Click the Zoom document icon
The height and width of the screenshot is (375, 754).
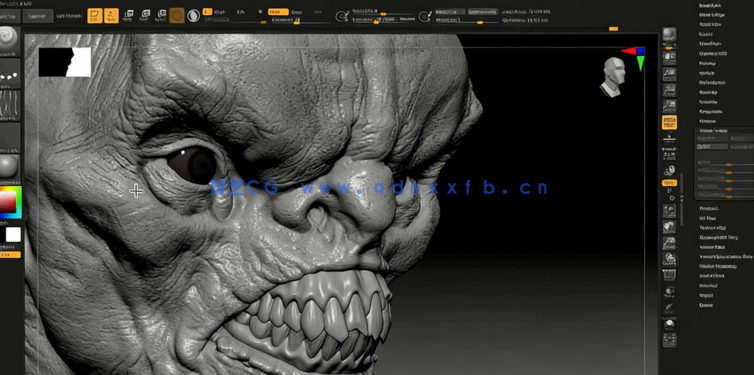point(669,75)
